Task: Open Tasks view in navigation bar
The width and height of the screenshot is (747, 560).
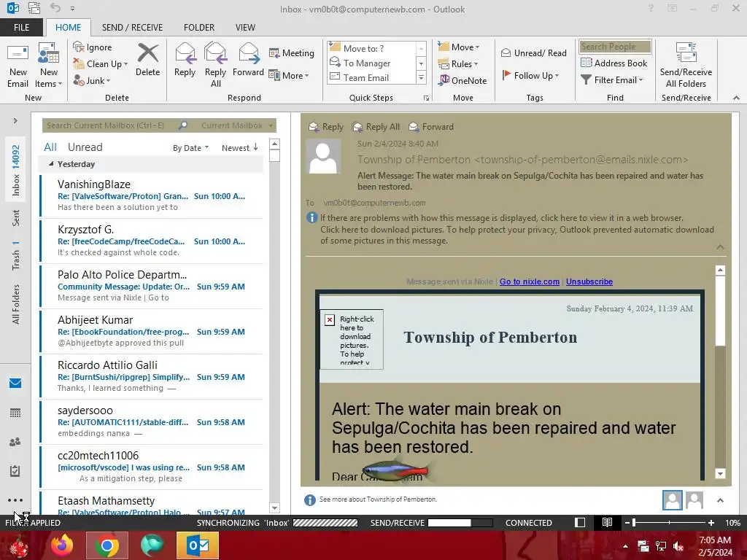Action: click(x=15, y=471)
